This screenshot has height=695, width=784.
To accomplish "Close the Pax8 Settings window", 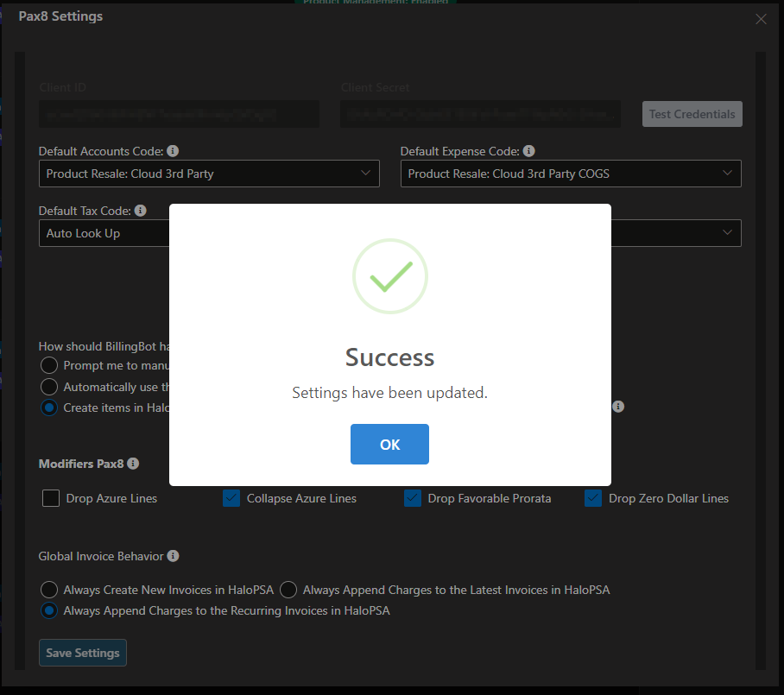I will click(x=761, y=19).
